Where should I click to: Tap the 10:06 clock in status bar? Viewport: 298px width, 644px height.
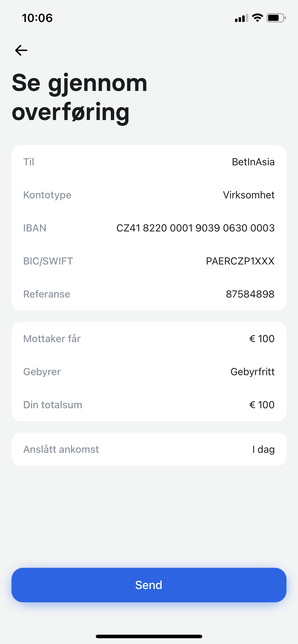[37, 18]
